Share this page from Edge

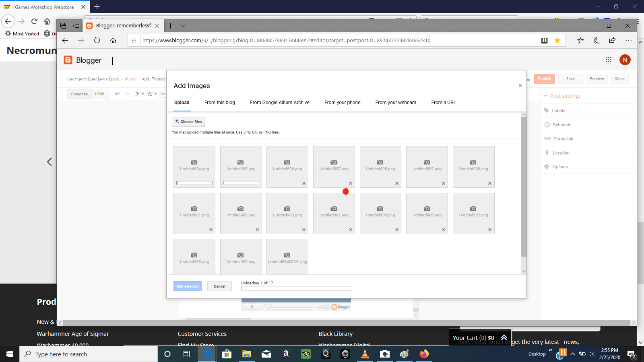coord(612,40)
